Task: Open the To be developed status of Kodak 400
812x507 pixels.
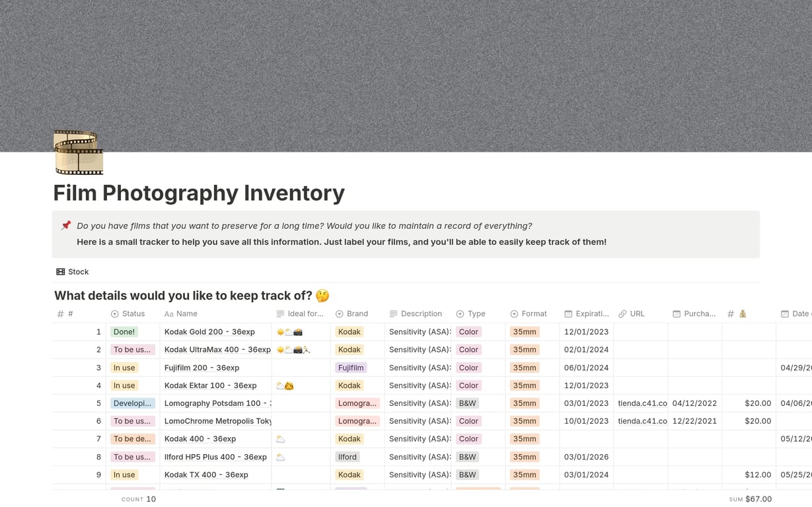Action: (133, 439)
